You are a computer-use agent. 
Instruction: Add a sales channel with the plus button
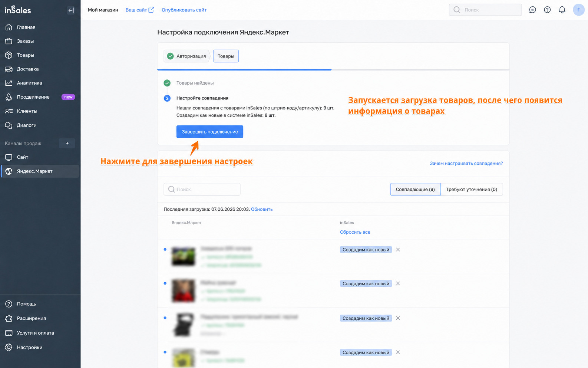pyautogui.click(x=67, y=143)
